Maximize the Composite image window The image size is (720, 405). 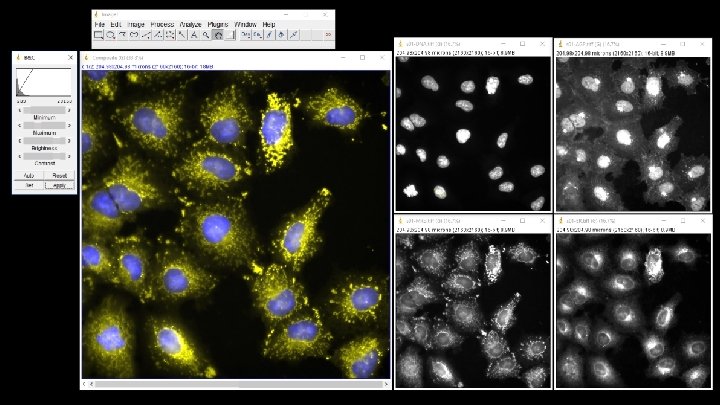point(363,57)
